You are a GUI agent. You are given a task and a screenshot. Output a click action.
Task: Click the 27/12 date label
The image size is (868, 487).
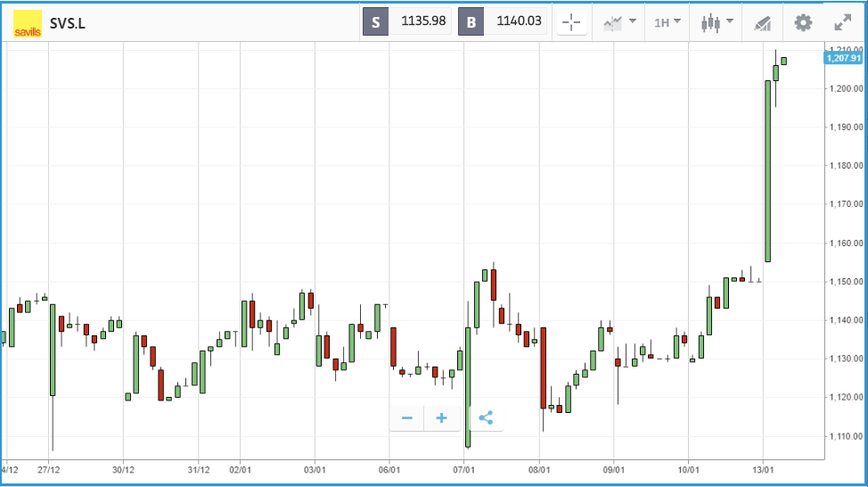click(49, 470)
